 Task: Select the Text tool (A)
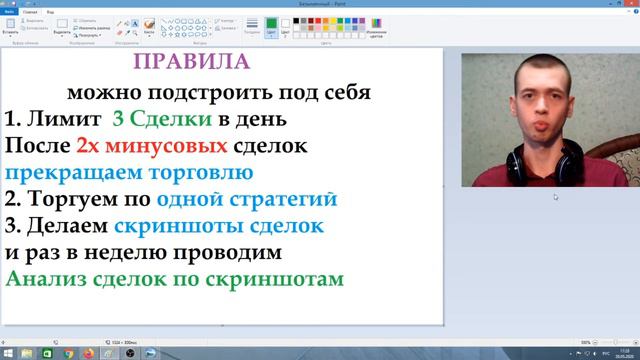point(135,24)
